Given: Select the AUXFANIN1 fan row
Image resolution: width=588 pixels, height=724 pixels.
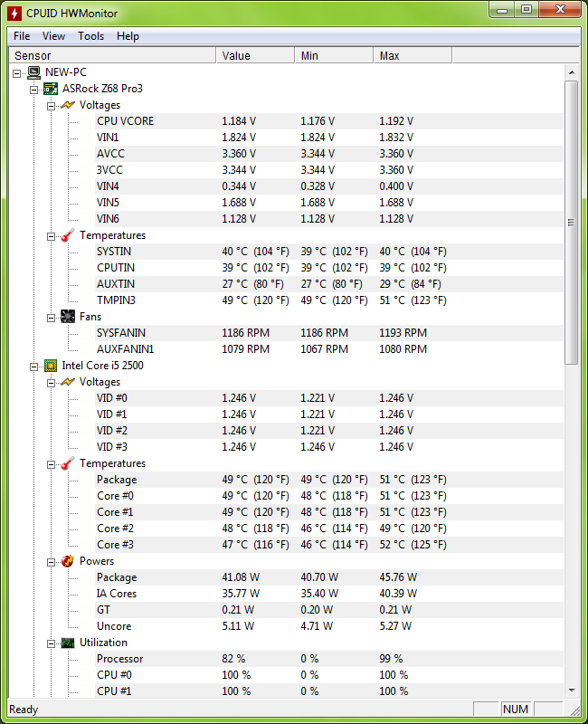Looking at the screenshot, I should pyautogui.click(x=329, y=349).
